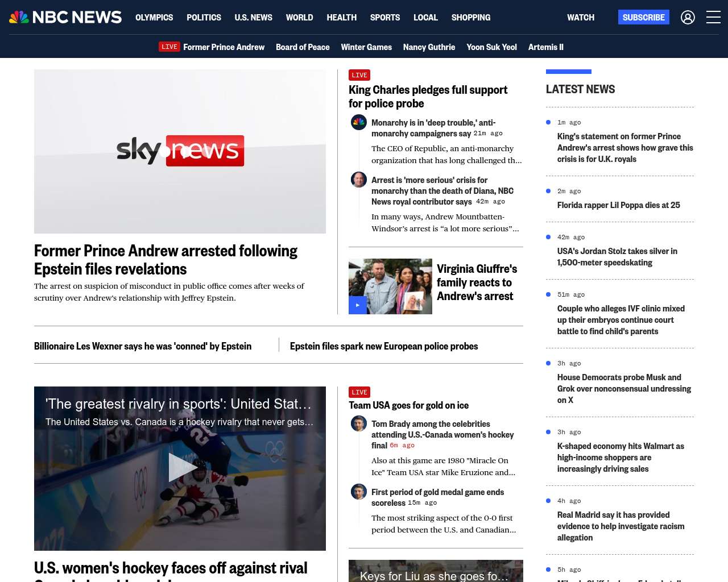
Task: Open the user account profile icon
Action: (x=688, y=18)
